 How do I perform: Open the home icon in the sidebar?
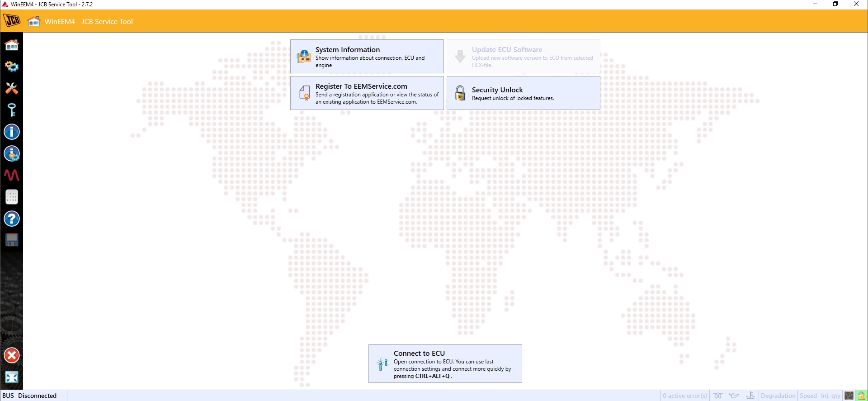tap(12, 45)
